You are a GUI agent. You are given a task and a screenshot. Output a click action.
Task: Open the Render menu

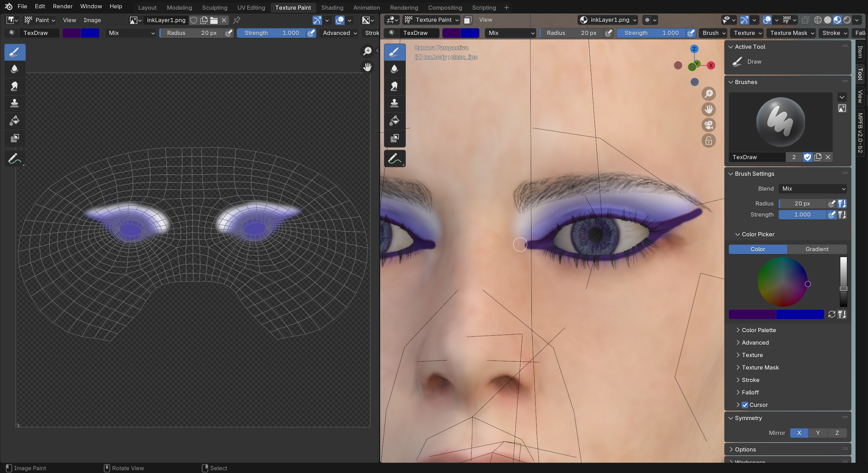pos(63,6)
